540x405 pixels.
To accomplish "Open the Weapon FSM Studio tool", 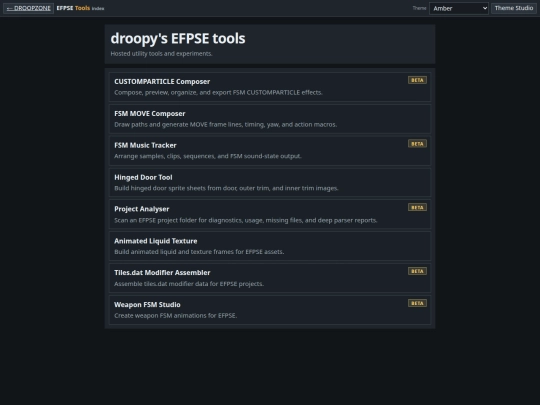I will (270, 310).
